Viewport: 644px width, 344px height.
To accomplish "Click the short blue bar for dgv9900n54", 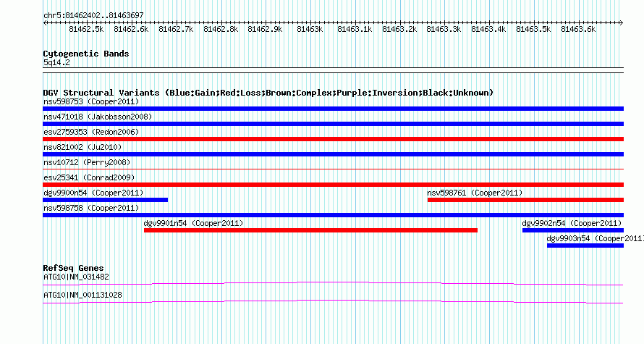I will click(105, 200).
